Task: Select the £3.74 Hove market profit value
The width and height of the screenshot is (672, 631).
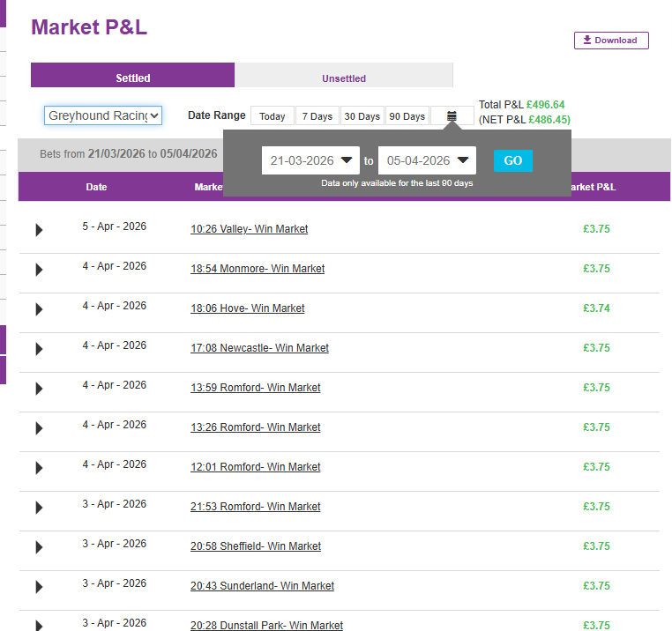Action: [x=596, y=308]
